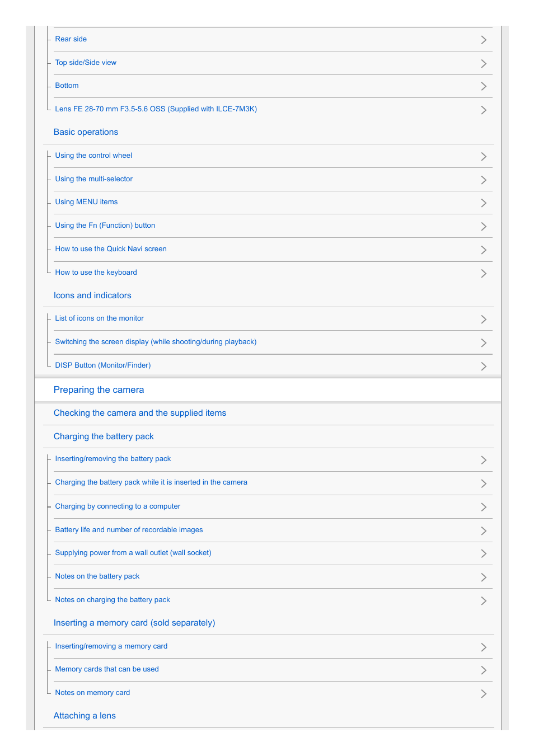Click the chevron beside Using the control wheel
Screen dimensions: 534x756
coord(484,156)
